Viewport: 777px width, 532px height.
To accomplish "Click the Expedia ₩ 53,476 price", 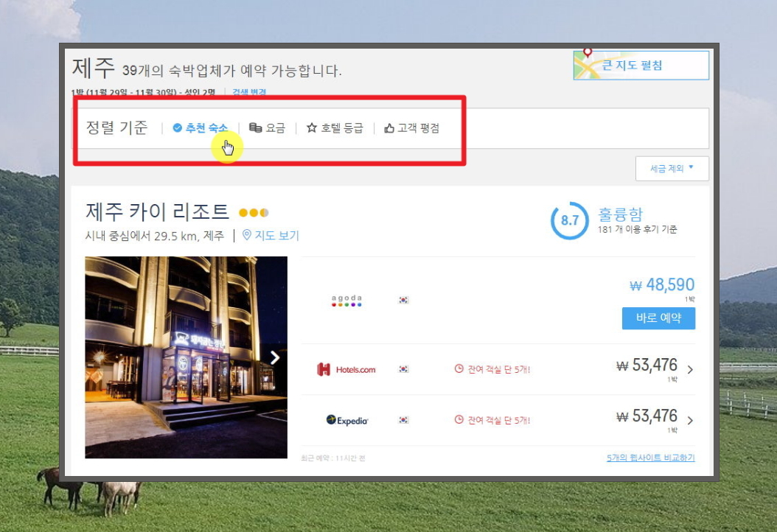I will 647,416.
